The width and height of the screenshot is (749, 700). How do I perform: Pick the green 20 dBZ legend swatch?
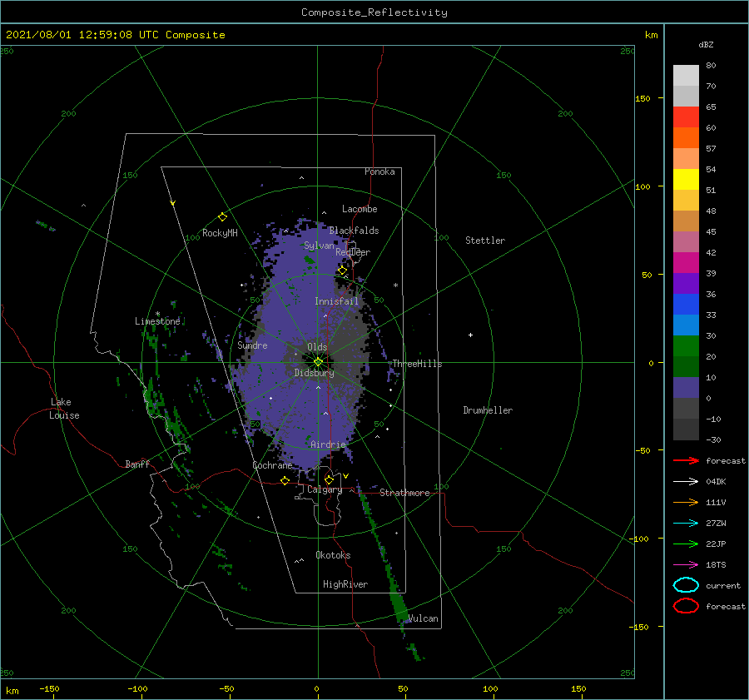coord(686,366)
